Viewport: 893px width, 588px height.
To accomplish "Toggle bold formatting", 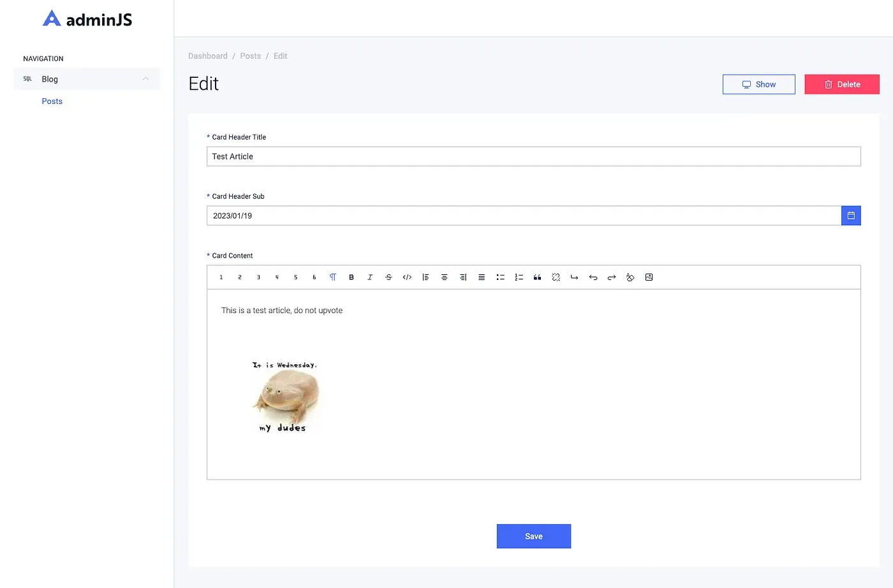I will tap(351, 277).
